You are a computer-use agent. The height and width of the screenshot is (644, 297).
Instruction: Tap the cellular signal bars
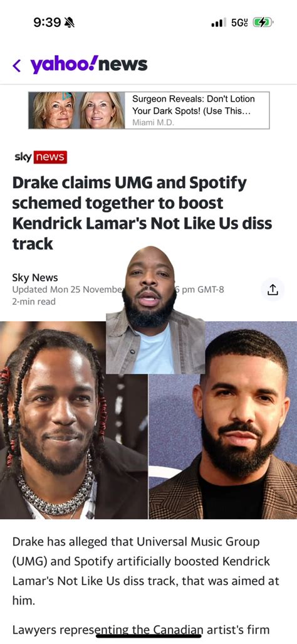[x=219, y=23]
